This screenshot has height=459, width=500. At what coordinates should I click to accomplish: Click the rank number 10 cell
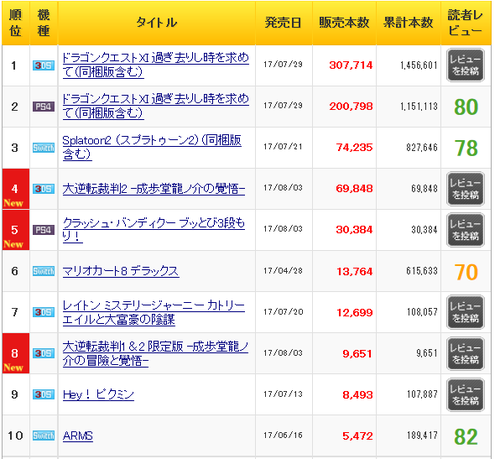coord(16,436)
